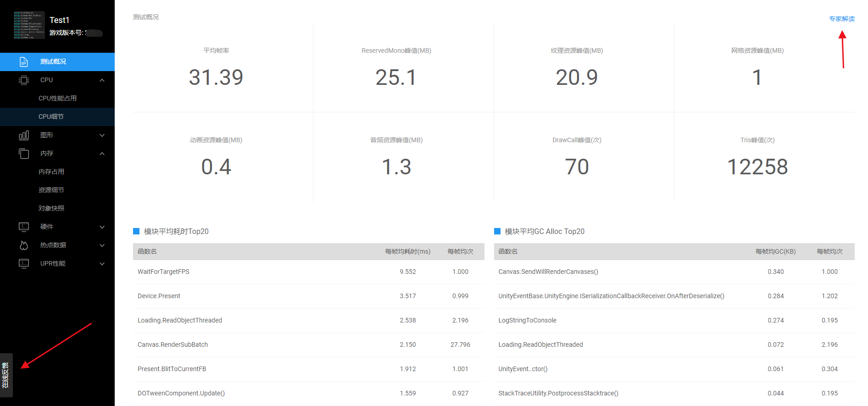This screenshot has width=868, height=406.
Task: Expand the 图形 menu chevron
Action: [x=102, y=135]
